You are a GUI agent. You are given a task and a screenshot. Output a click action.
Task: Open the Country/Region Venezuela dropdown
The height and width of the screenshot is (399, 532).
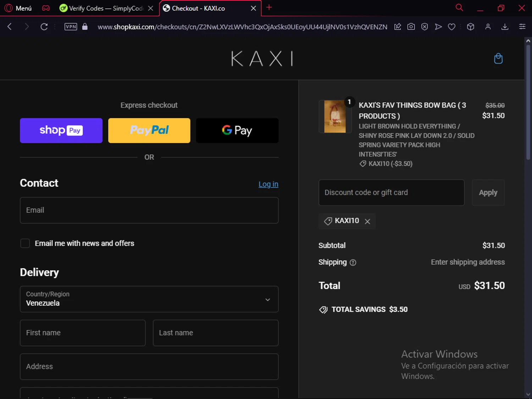(x=149, y=299)
